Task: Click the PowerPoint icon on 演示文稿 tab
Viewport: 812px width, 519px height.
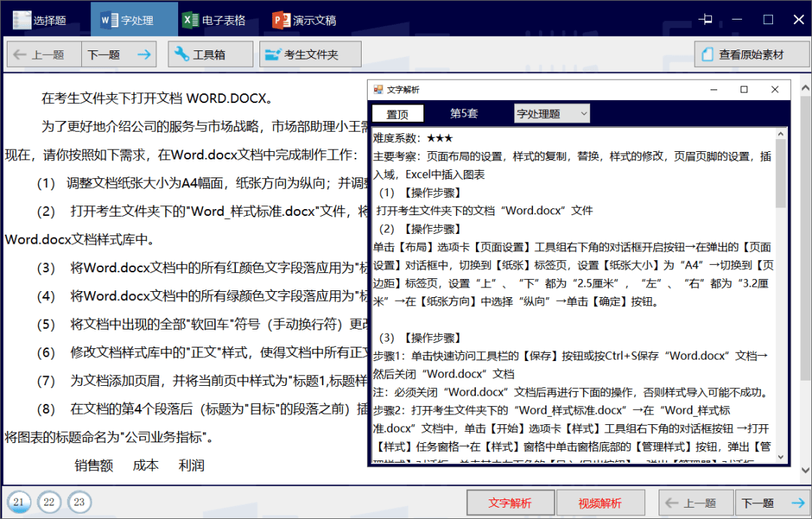Action: click(280, 18)
